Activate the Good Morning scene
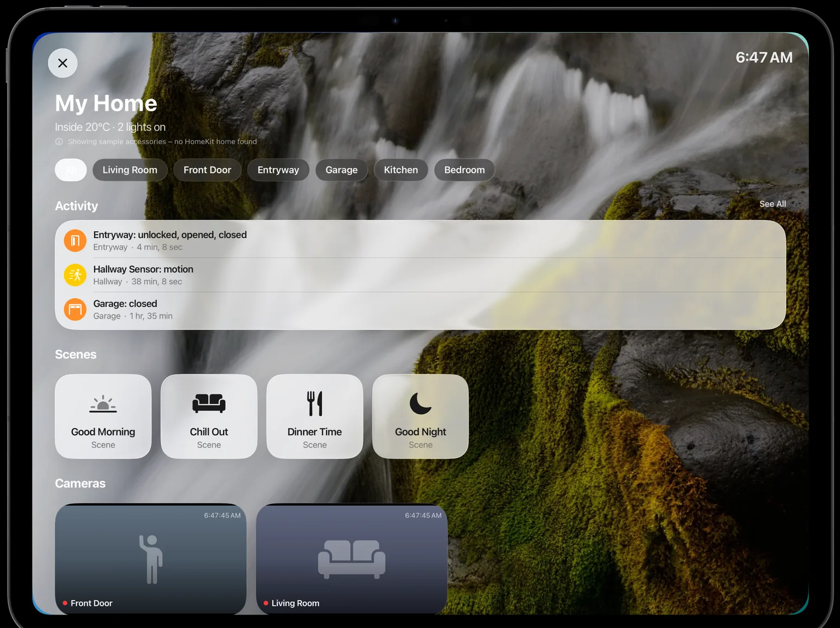This screenshot has width=840, height=628. tap(103, 416)
